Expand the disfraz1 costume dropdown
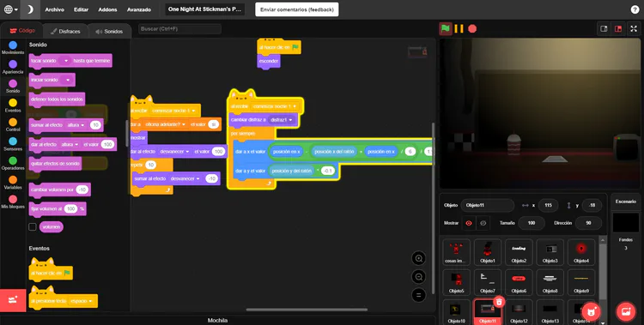The height and width of the screenshot is (325, 644). click(291, 120)
